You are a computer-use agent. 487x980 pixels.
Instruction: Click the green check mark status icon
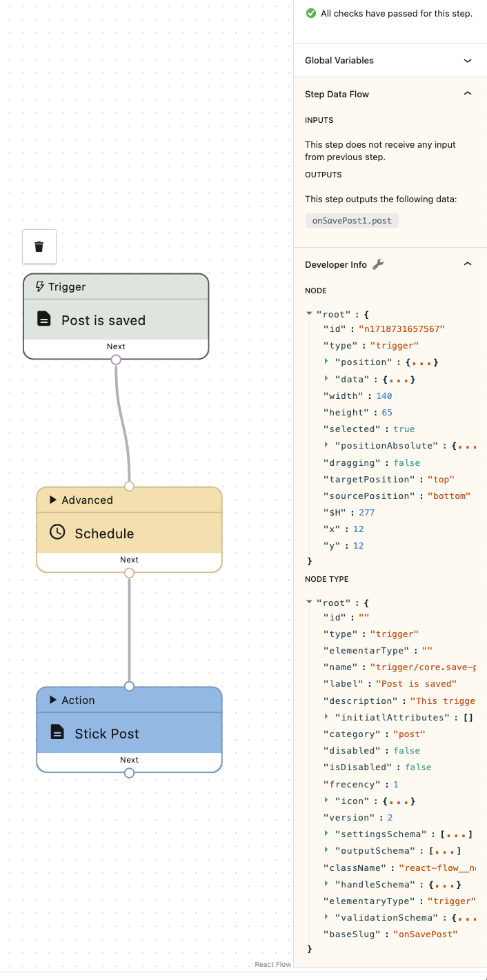point(311,13)
